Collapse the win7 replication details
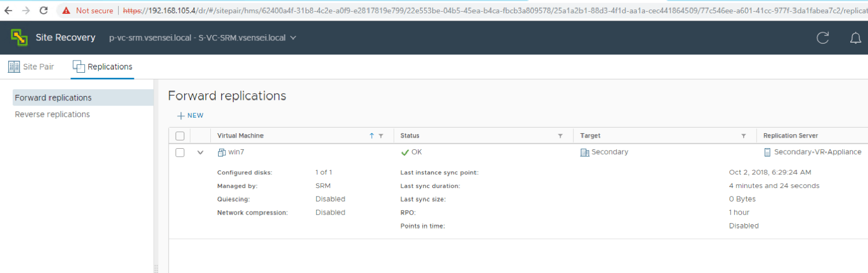Image resolution: width=868 pixels, height=273 pixels. pos(200,153)
